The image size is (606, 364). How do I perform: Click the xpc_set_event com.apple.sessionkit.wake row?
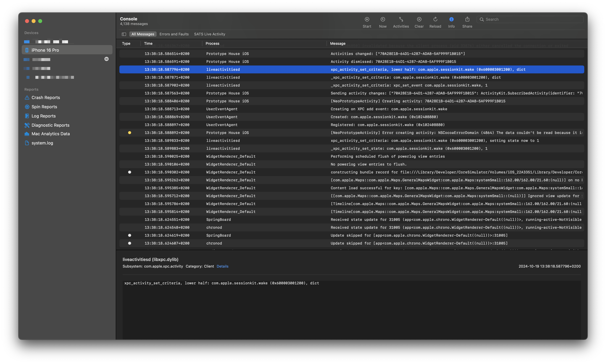(x=351, y=85)
